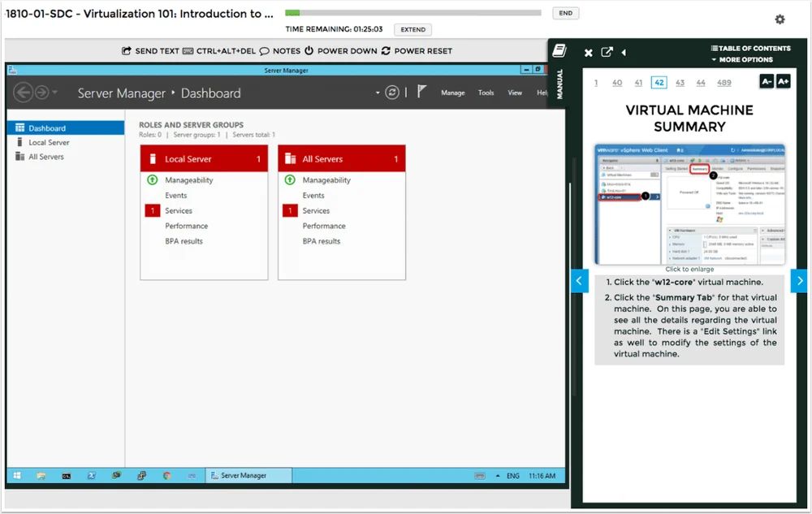The width and height of the screenshot is (812, 514).
Task: Open Performance under All Servers tile
Action: (324, 226)
